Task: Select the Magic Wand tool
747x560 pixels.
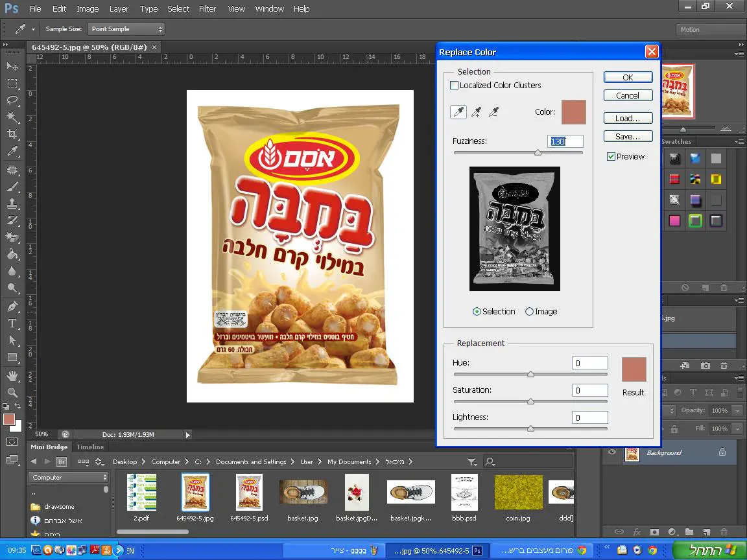Action: pyautogui.click(x=12, y=117)
